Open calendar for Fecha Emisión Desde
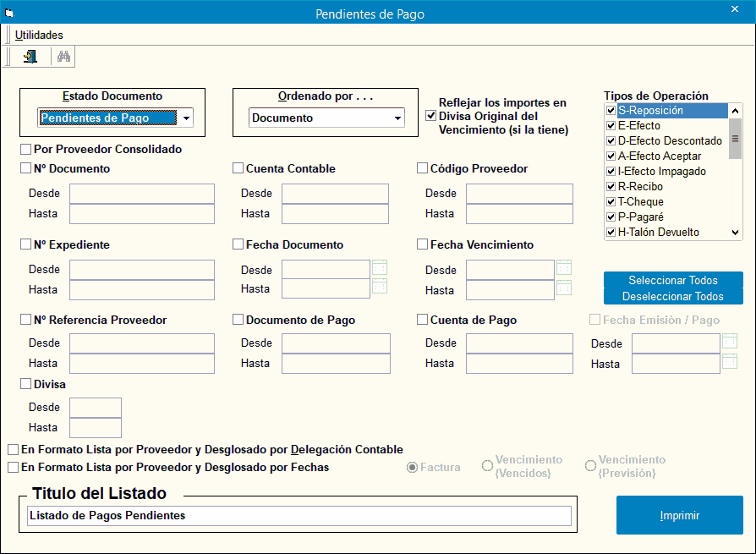Screen dimensions: 756x554 [x=730, y=342]
